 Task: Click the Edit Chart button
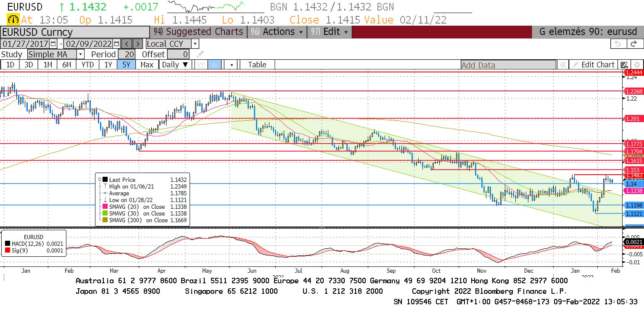[593, 65]
